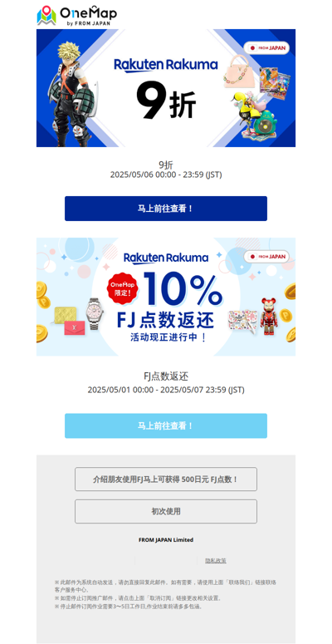Open the 隐私政策 link

point(216,561)
